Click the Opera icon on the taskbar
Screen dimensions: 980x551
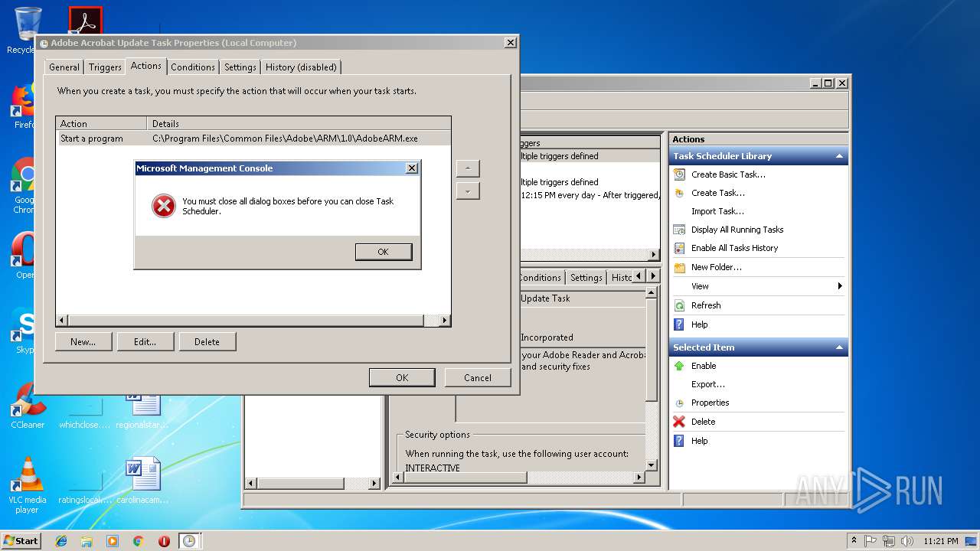pyautogui.click(x=164, y=541)
